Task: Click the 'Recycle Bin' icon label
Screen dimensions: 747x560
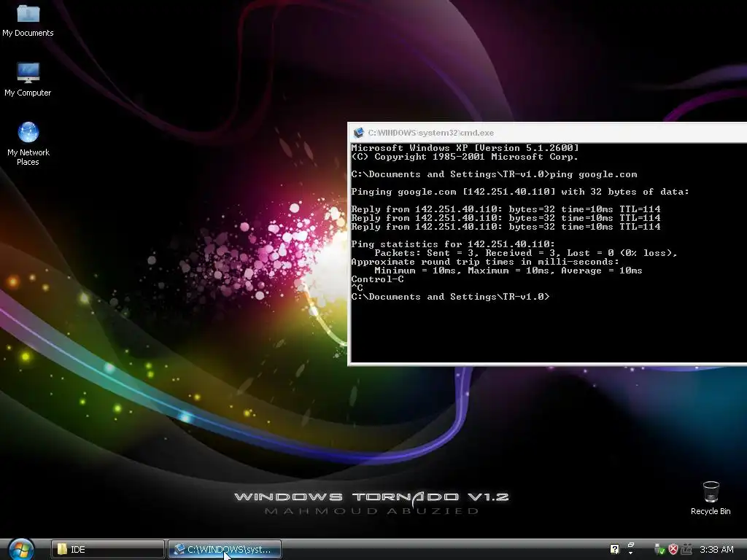Action: click(711, 511)
